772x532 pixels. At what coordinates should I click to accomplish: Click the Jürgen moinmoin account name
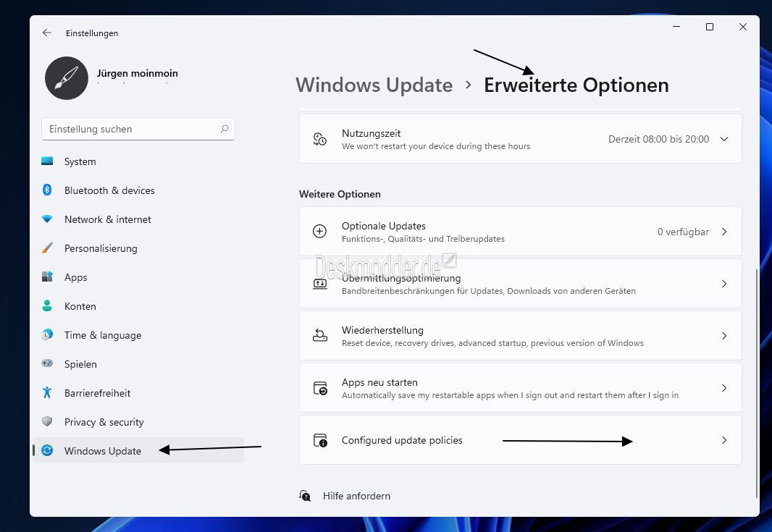point(138,73)
